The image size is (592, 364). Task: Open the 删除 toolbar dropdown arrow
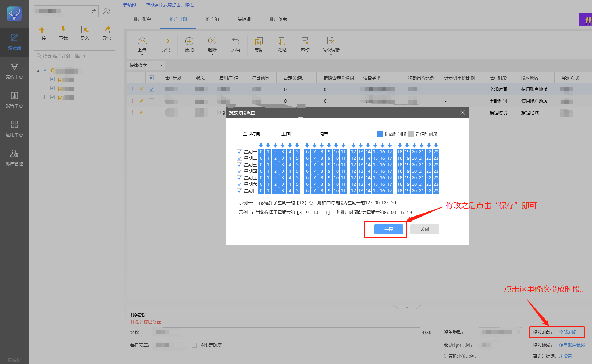point(212,55)
